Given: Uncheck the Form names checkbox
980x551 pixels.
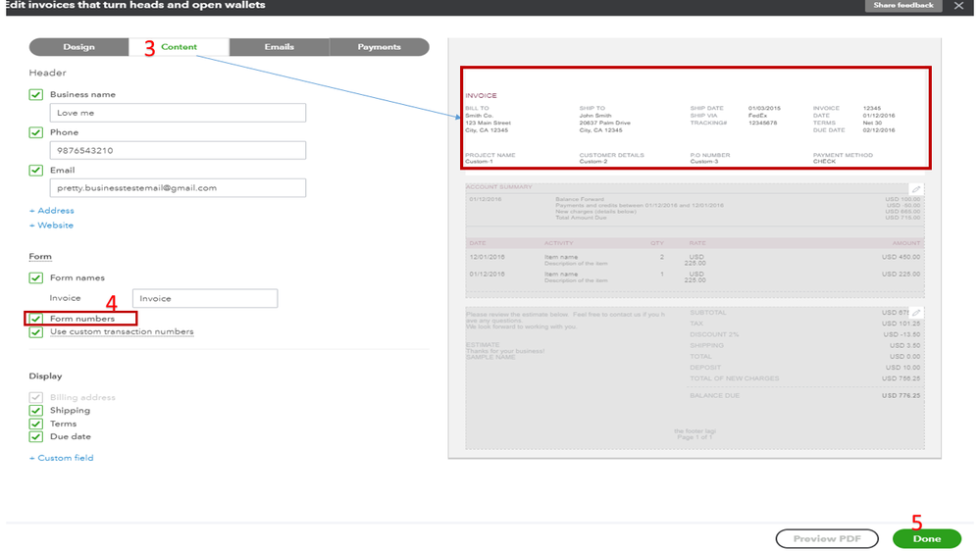Looking at the screenshot, I should click(35, 278).
